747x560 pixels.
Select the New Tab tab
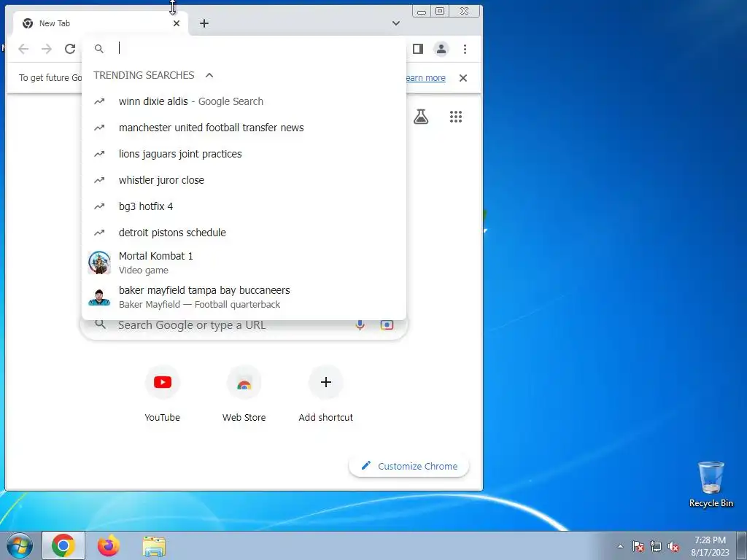(100, 23)
